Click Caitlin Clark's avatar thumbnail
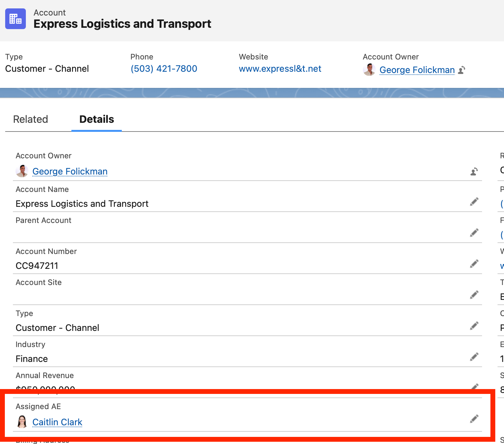Viewport: 504px width, 444px height. point(22,422)
